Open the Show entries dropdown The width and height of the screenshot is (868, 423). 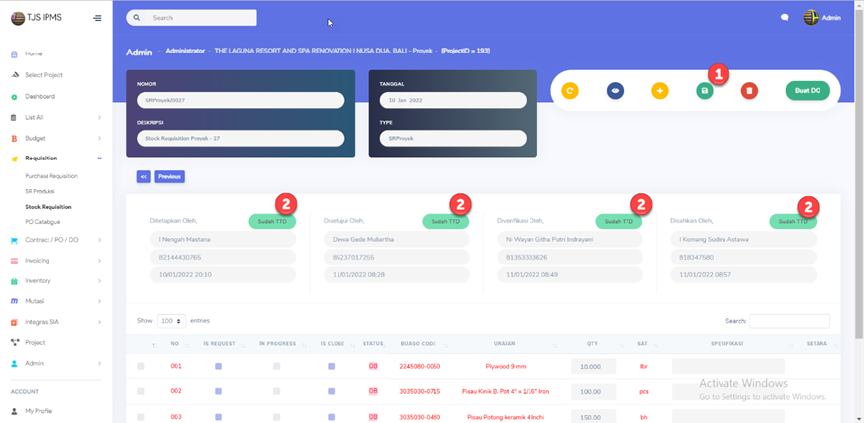172,321
